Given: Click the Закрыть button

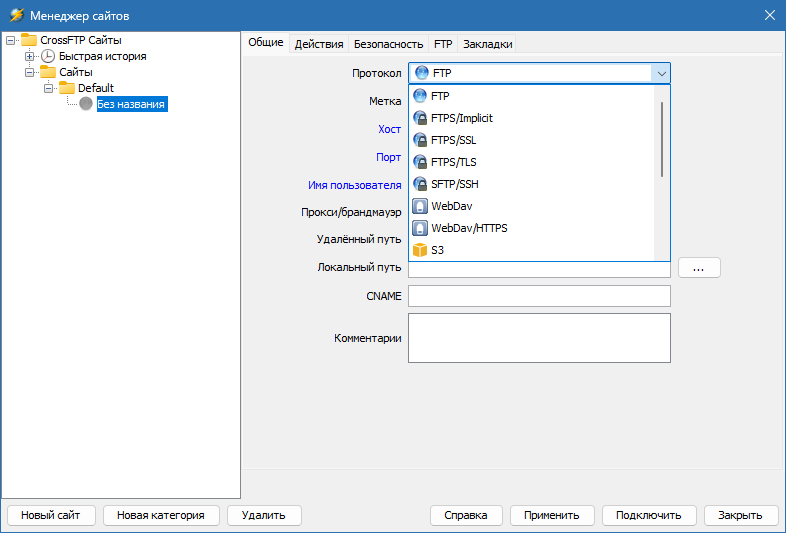Looking at the screenshot, I should point(740,515).
